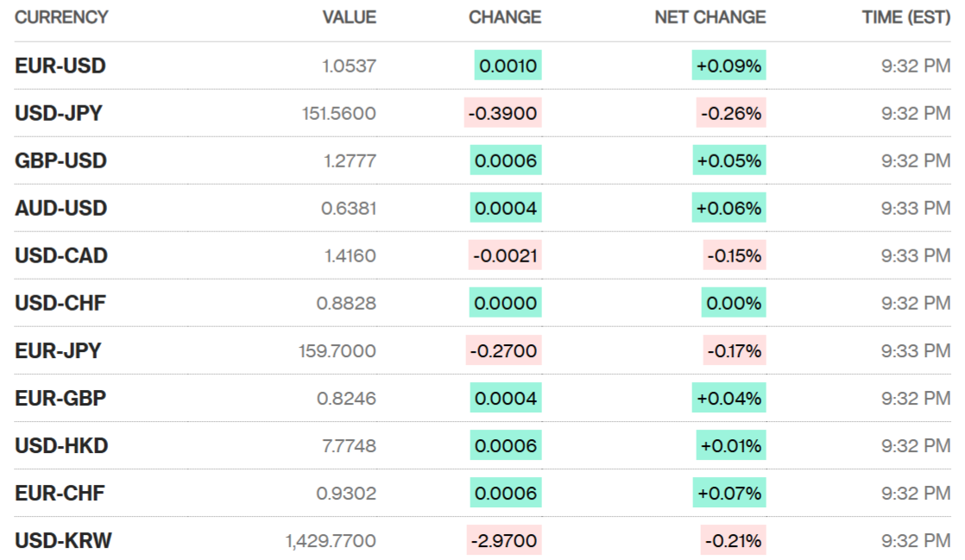Open the USD-CHF pair
The width and height of the screenshot is (965, 560).
tap(60, 303)
